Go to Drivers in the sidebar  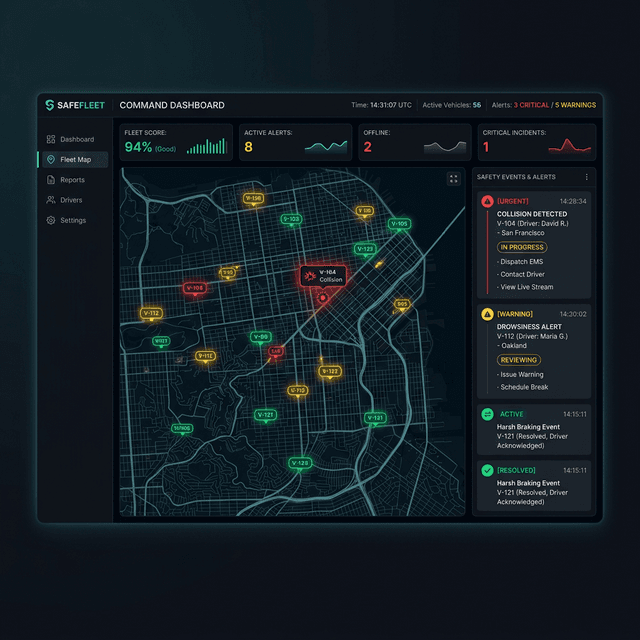tap(76, 200)
